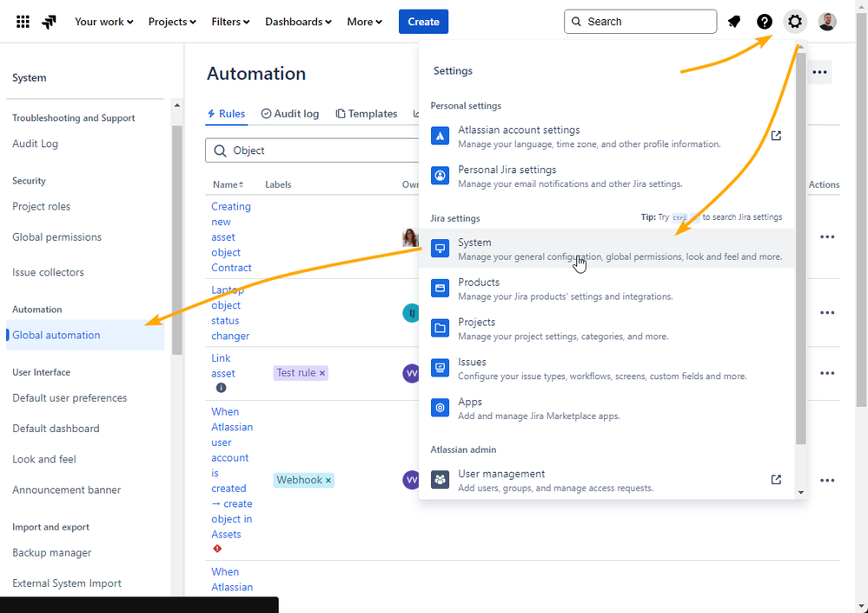Remove the Webhook label
Viewport: 868px width, 613px height.
tap(328, 480)
